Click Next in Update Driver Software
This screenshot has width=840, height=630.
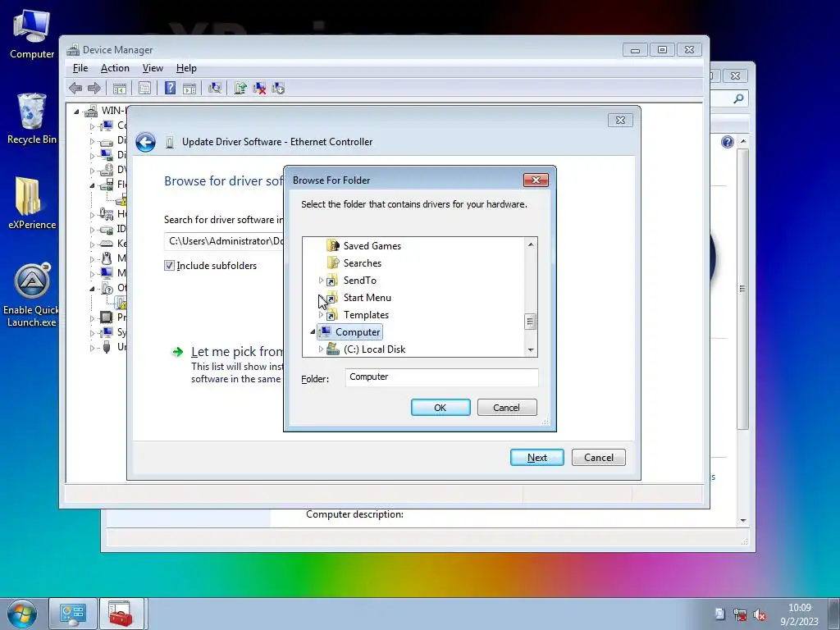[536, 458]
